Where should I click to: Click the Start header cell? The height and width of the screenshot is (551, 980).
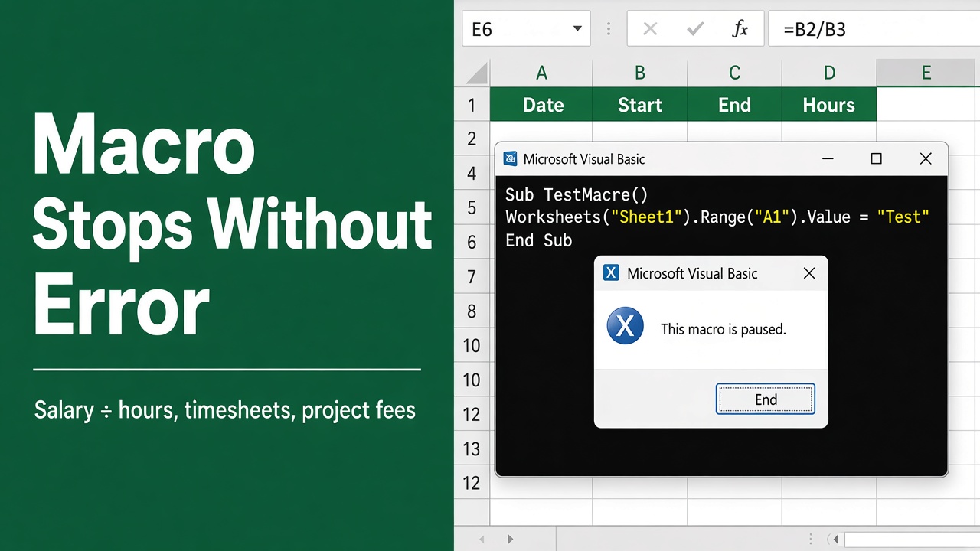click(x=640, y=105)
